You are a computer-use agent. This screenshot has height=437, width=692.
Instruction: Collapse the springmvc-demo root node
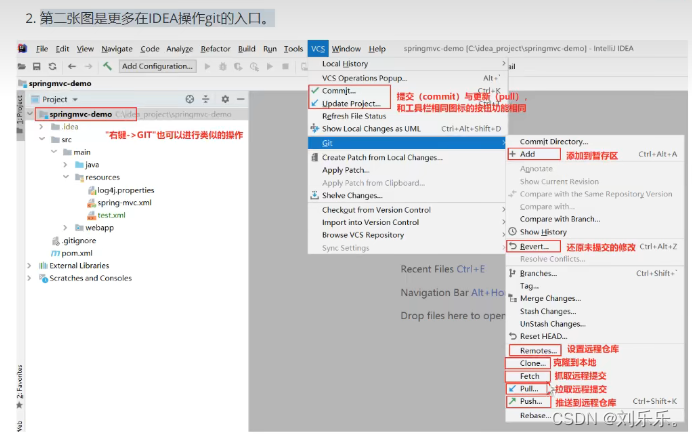[30, 114]
